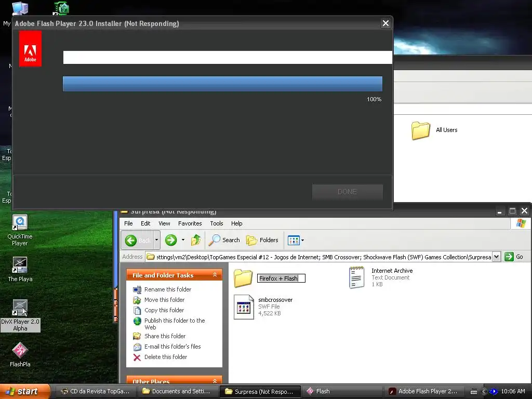Collapse the File and Folder Tasks panel
The image size is (532, 399).
[215, 275]
